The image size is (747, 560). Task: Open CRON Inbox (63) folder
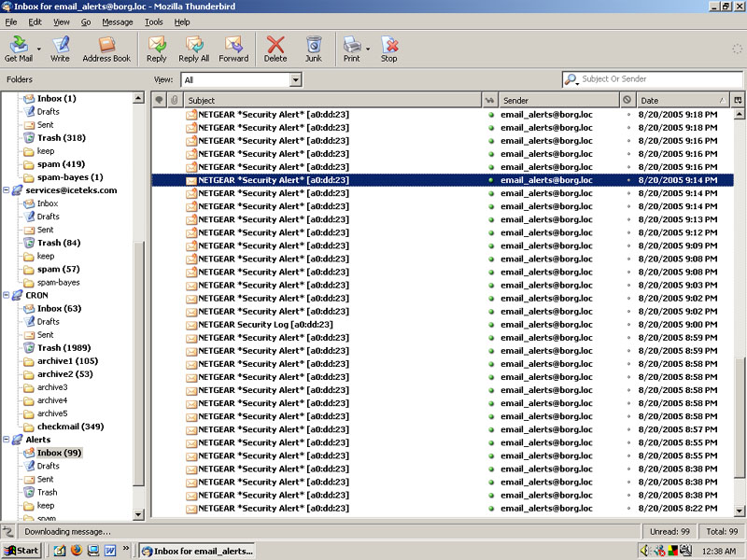tap(59, 309)
